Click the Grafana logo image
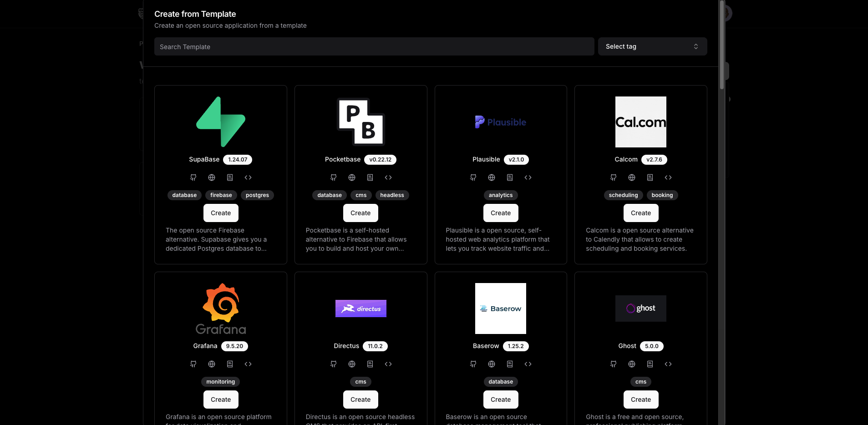 point(221,309)
